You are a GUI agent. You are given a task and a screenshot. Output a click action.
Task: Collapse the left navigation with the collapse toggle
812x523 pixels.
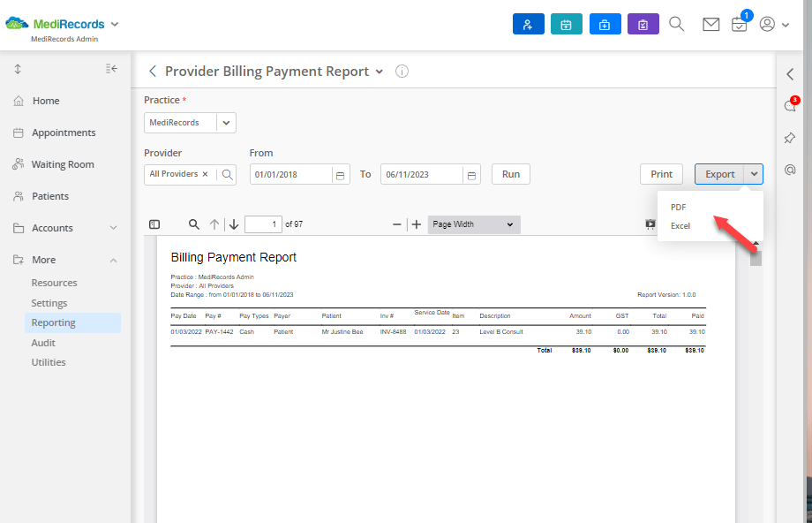coord(111,68)
